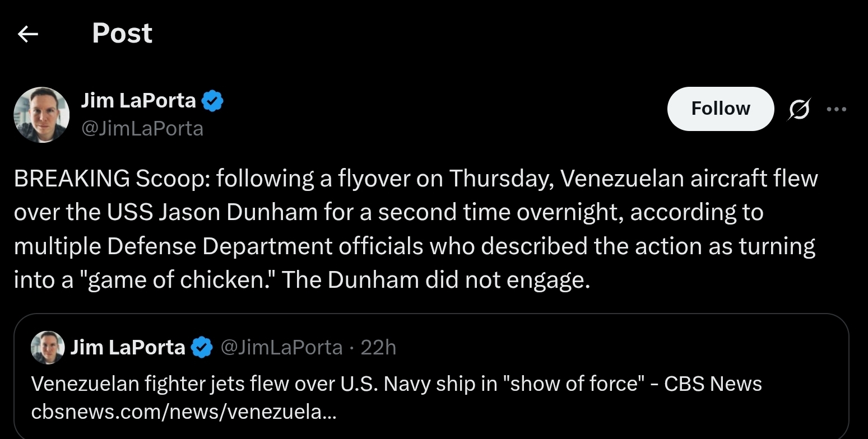Follow the Jim LaPorta account
The width and height of the screenshot is (868, 439).
coord(720,109)
